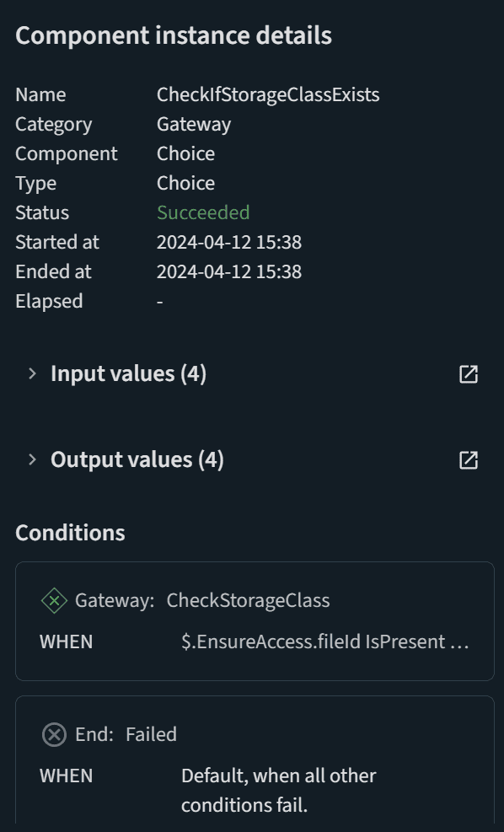
Task: Click the Gateway category value
Action: pos(194,124)
